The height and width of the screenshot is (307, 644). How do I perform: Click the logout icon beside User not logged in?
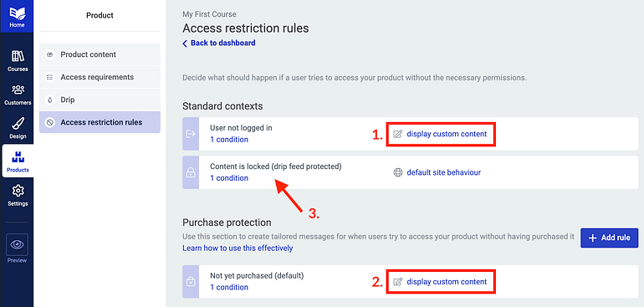191,134
